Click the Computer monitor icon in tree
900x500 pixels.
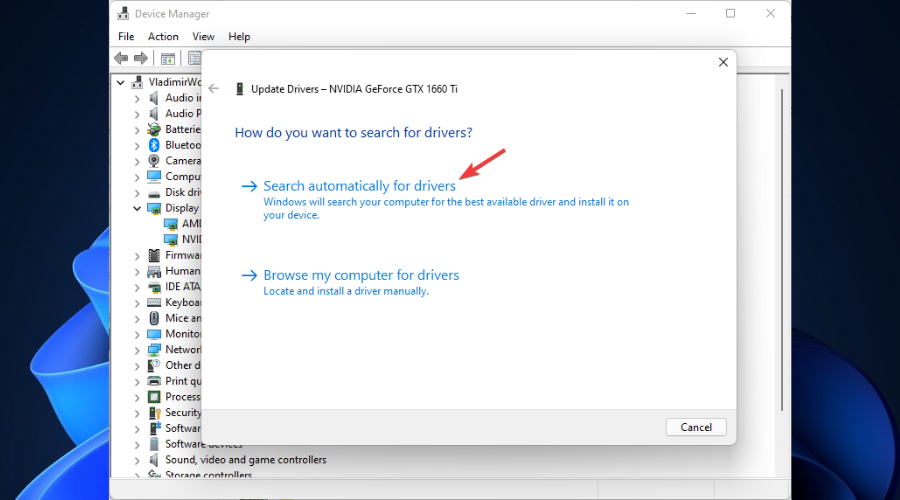(x=154, y=176)
